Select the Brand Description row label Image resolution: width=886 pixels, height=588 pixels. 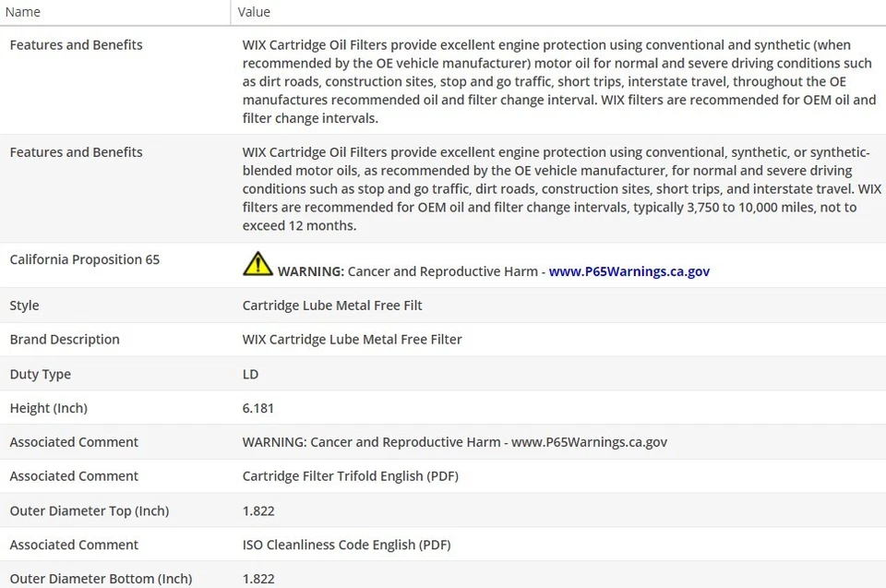pyautogui.click(x=65, y=340)
